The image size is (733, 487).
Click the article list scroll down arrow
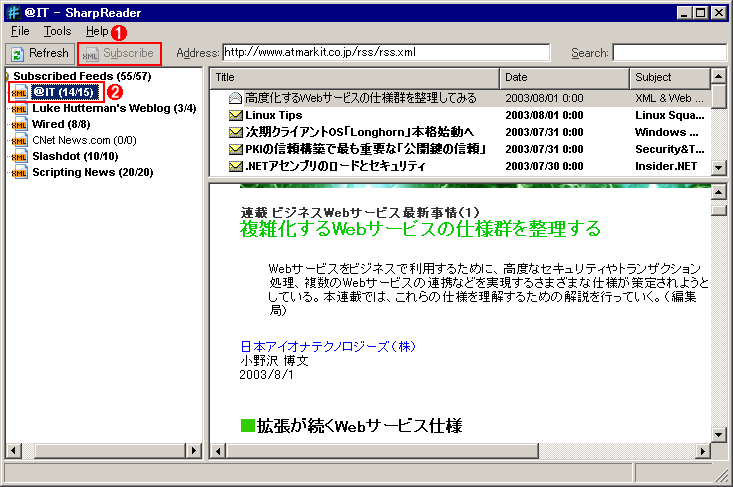point(719,167)
